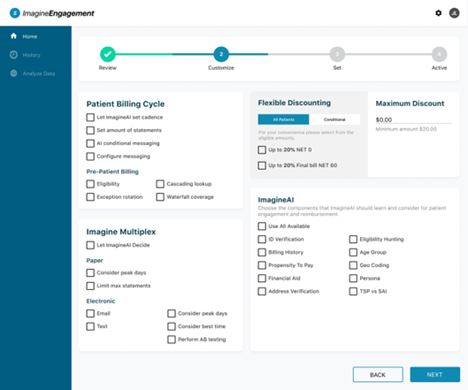The image size is (468, 390).
Task: Check Financial Aid
Action: click(262, 278)
